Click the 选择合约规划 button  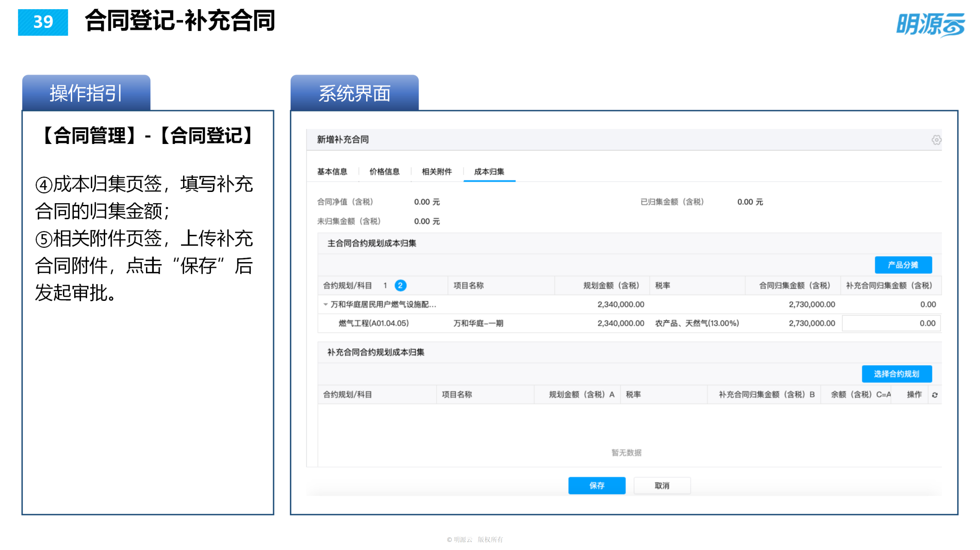897,374
